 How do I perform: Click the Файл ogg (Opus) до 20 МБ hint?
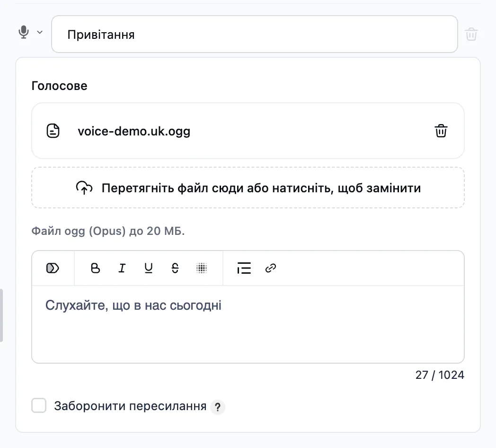click(108, 231)
